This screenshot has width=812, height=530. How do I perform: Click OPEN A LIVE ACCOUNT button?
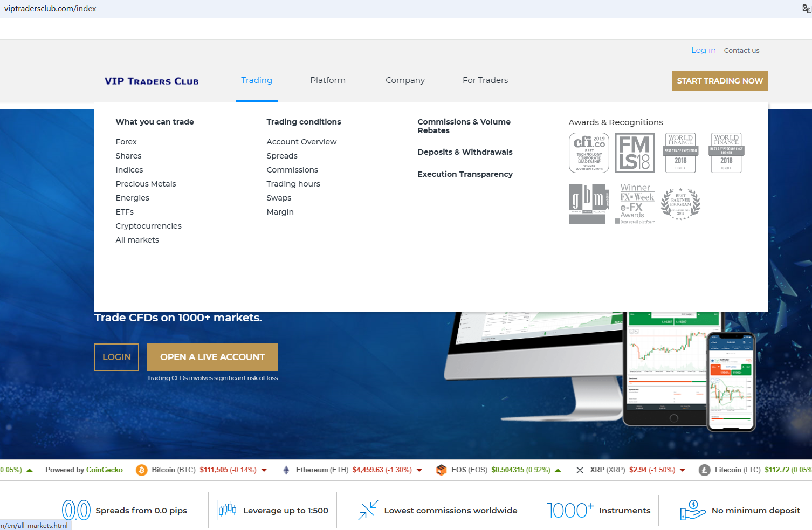(x=212, y=357)
